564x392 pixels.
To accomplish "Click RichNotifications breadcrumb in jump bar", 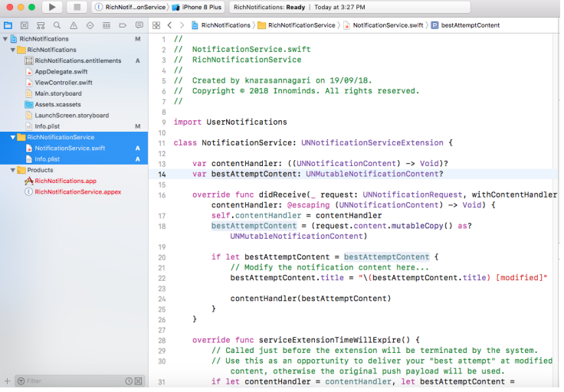I will [221, 25].
